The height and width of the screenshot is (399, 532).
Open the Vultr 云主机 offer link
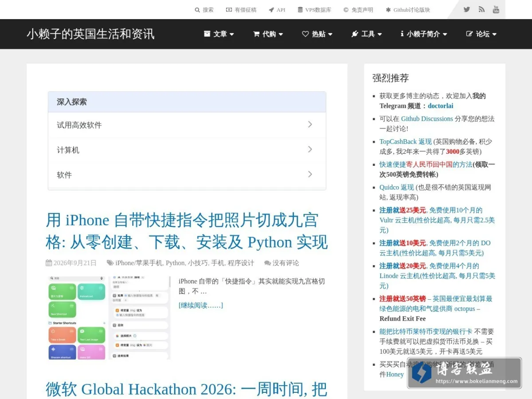coord(437,220)
